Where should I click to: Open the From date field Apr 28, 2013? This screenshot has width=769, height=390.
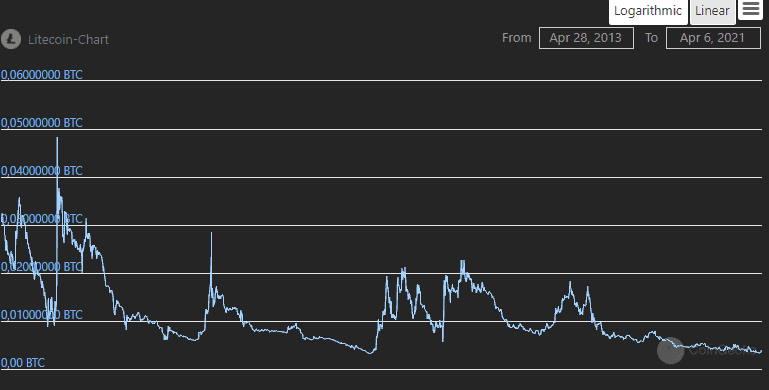coord(586,38)
